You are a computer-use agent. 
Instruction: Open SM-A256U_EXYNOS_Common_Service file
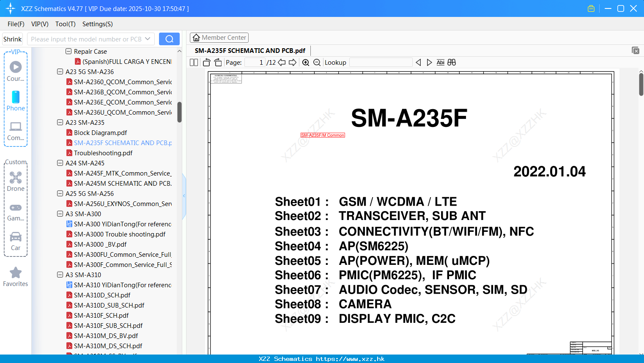click(123, 203)
